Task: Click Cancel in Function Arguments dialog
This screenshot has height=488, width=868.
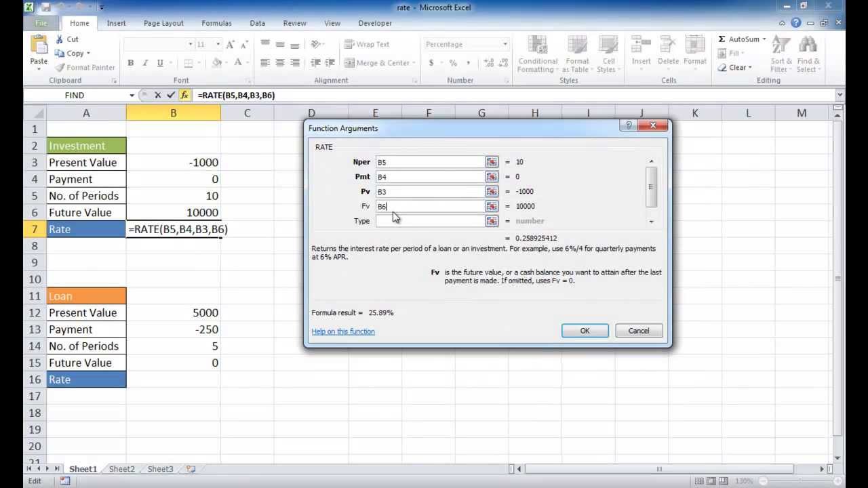Action: click(638, 331)
